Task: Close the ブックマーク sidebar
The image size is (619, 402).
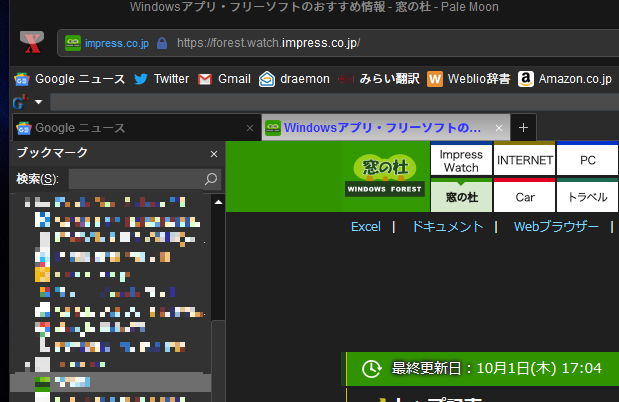Action: pyautogui.click(x=214, y=154)
